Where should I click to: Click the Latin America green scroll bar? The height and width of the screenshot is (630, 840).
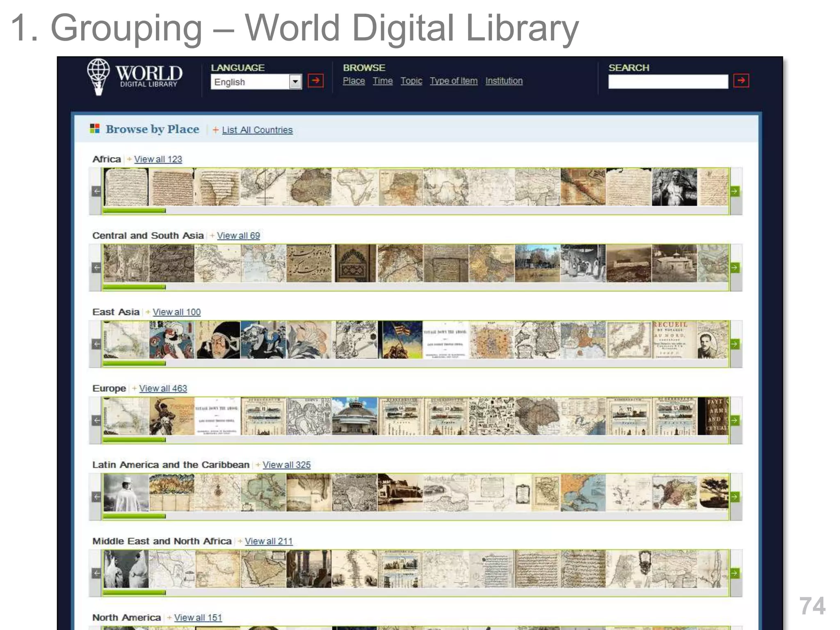[134, 516]
